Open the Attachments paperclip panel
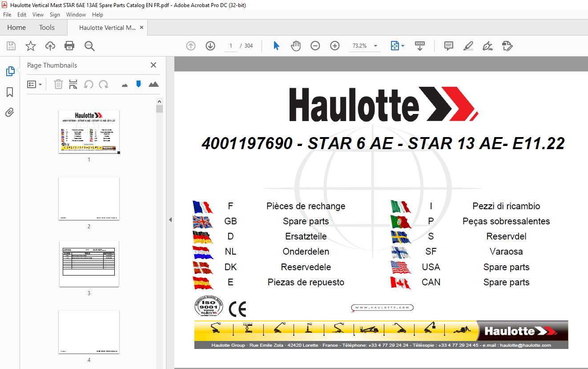 (10, 113)
